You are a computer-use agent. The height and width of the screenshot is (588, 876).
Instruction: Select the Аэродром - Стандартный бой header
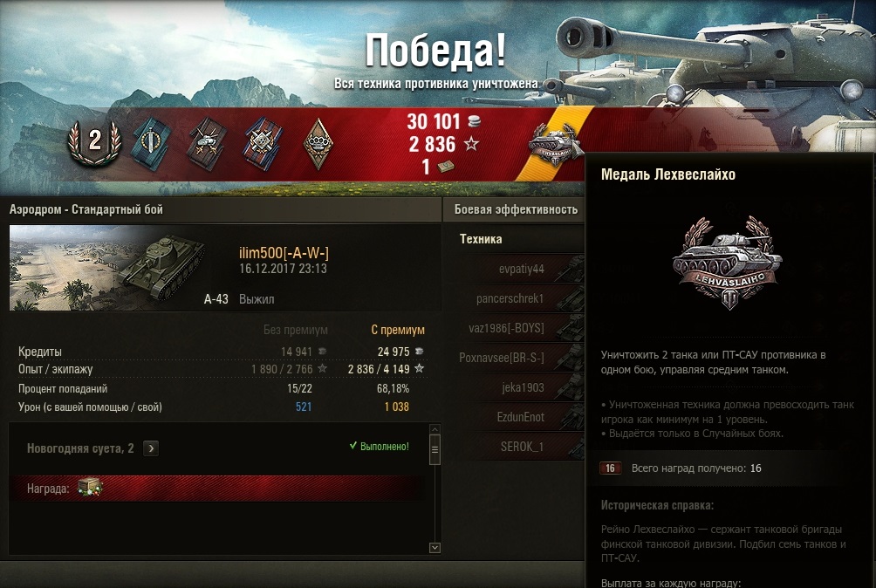[86, 209]
